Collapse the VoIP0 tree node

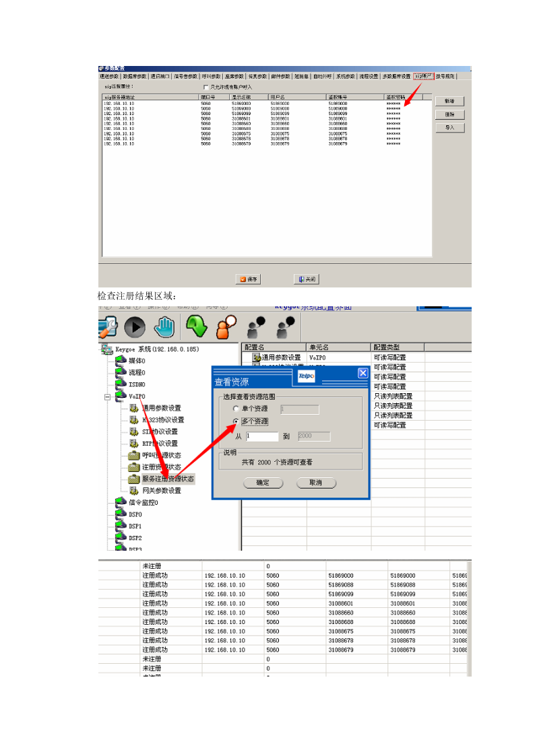108,397
